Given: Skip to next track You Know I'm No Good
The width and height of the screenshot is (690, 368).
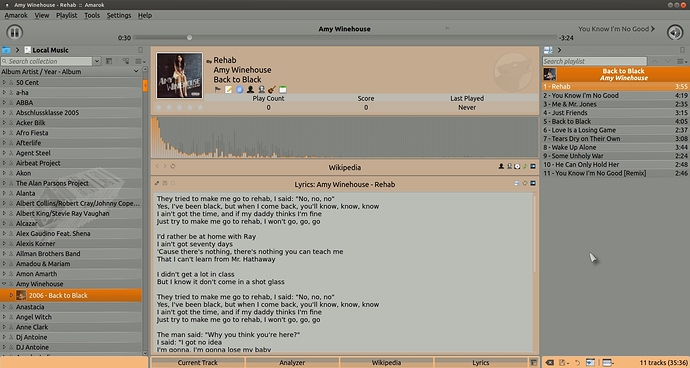Looking at the screenshot, I should pos(616,29).
